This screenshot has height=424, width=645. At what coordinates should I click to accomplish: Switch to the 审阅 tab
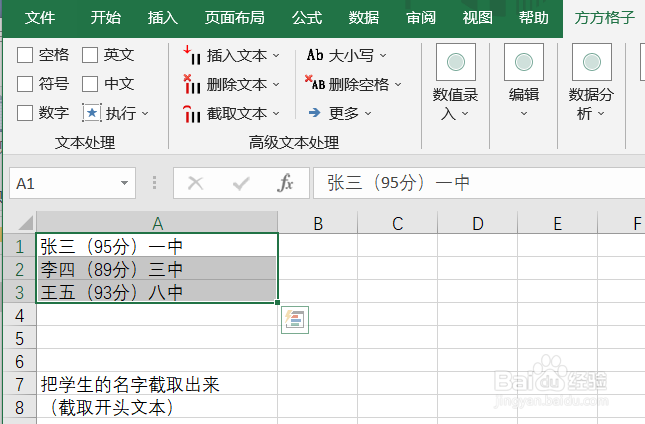[x=420, y=18]
